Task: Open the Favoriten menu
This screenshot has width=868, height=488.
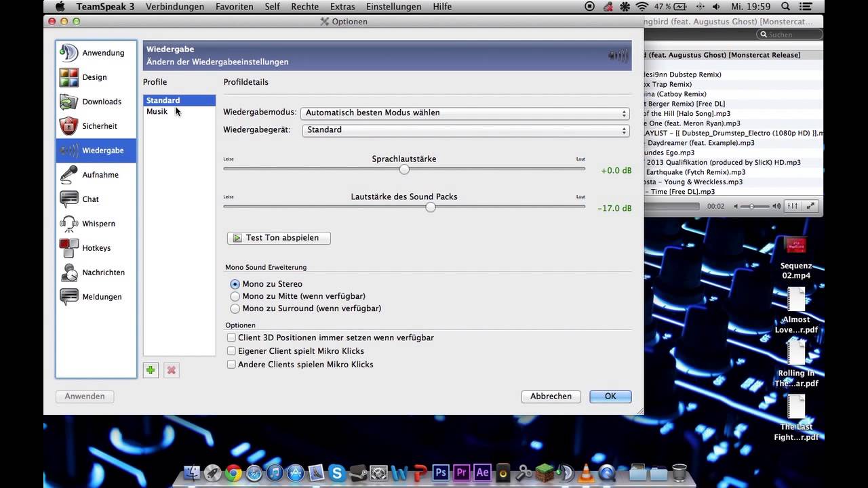Action: [235, 7]
